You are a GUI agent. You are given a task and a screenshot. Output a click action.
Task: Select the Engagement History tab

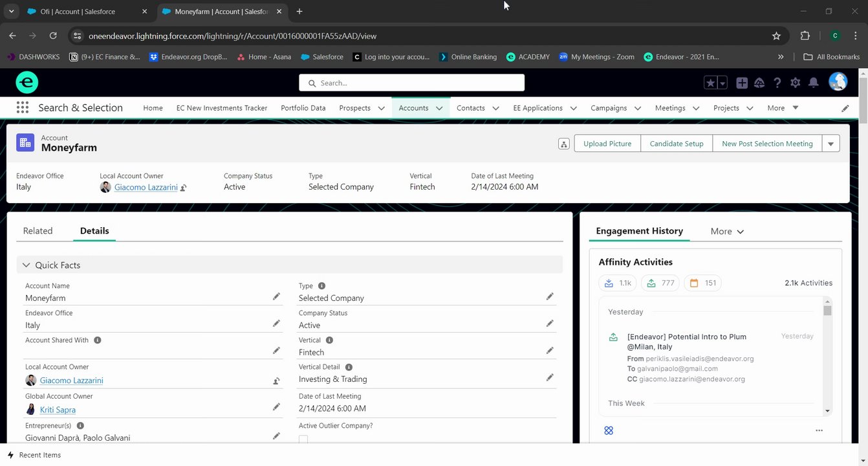[x=639, y=231]
